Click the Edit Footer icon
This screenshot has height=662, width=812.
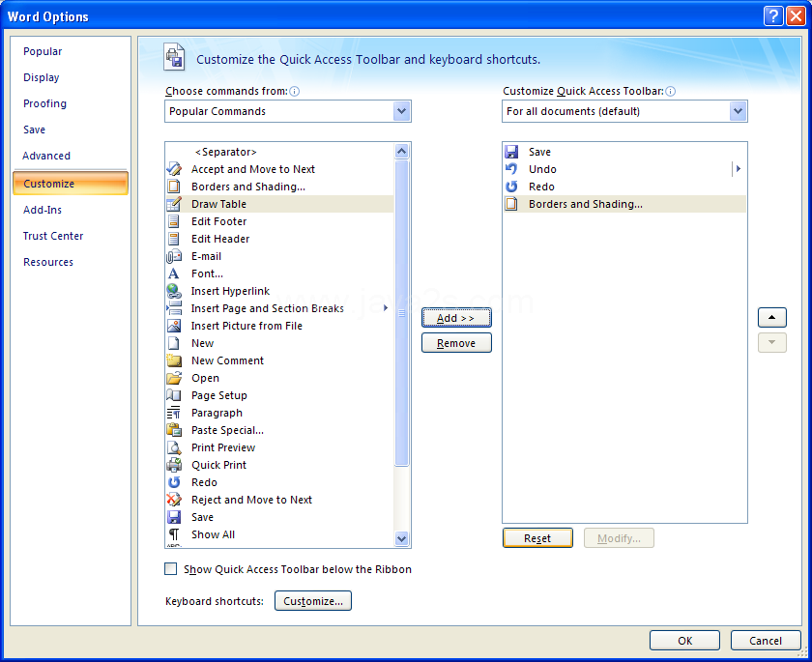coord(174,221)
